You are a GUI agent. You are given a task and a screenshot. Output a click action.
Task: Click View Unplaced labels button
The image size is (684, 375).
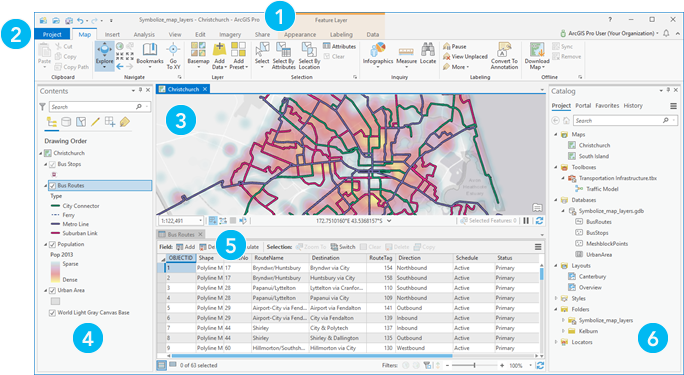pyautogui.click(x=465, y=56)
